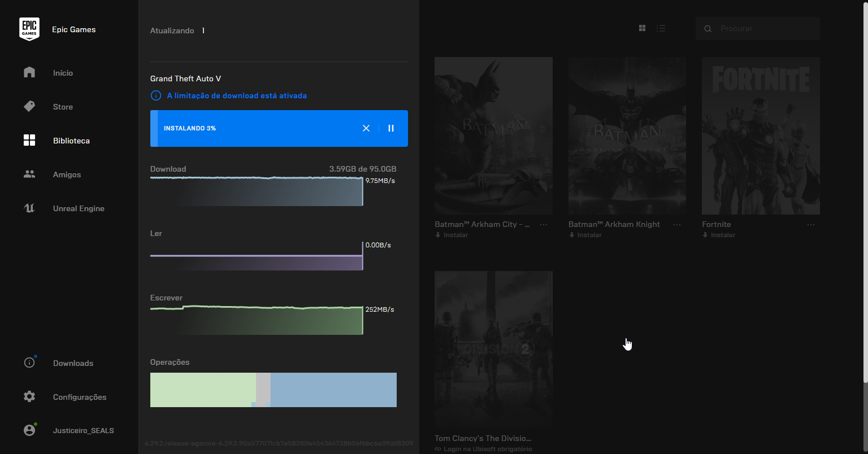Switch library to list view
Viewport: 868px width, 454px height.
coord(661,28)
